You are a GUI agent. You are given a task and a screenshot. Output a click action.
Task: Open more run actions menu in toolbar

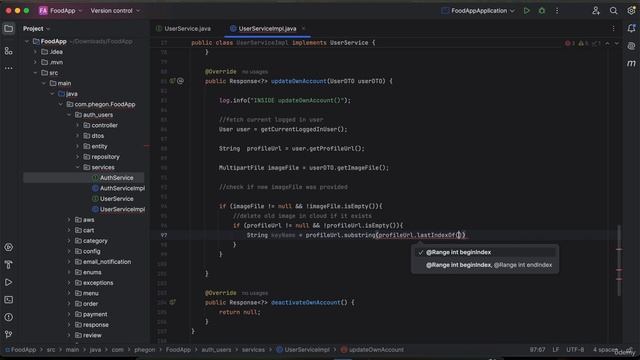[557, 11]
